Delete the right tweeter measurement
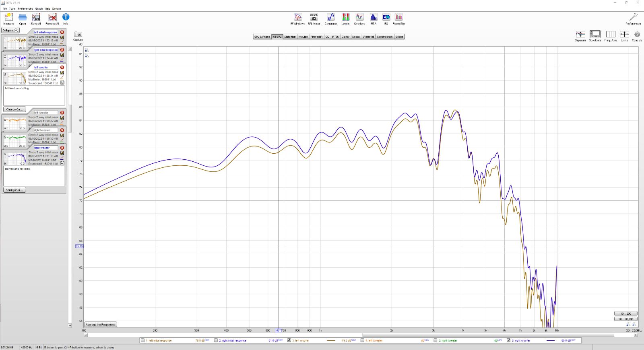Screen dimensions: 644x350 [62, 130]
